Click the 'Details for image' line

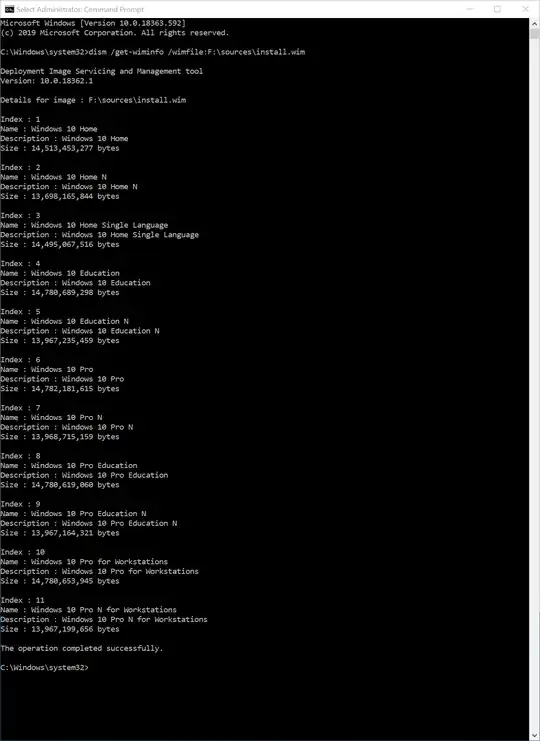pyautogui.click(x=93, y=100)
